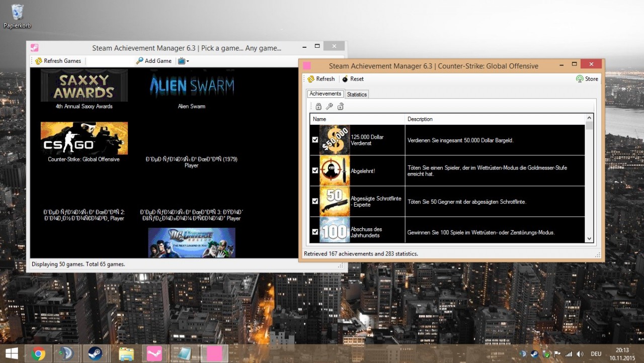Click the achievements list vertical scrollbar thumb
This screenshot has height=363, width=644.
point(589,126)
